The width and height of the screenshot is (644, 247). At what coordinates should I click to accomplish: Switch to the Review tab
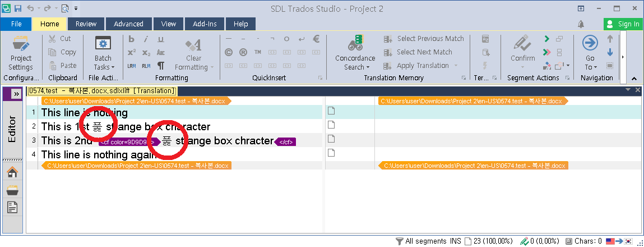pyautogui.click(x=86, y=24)
